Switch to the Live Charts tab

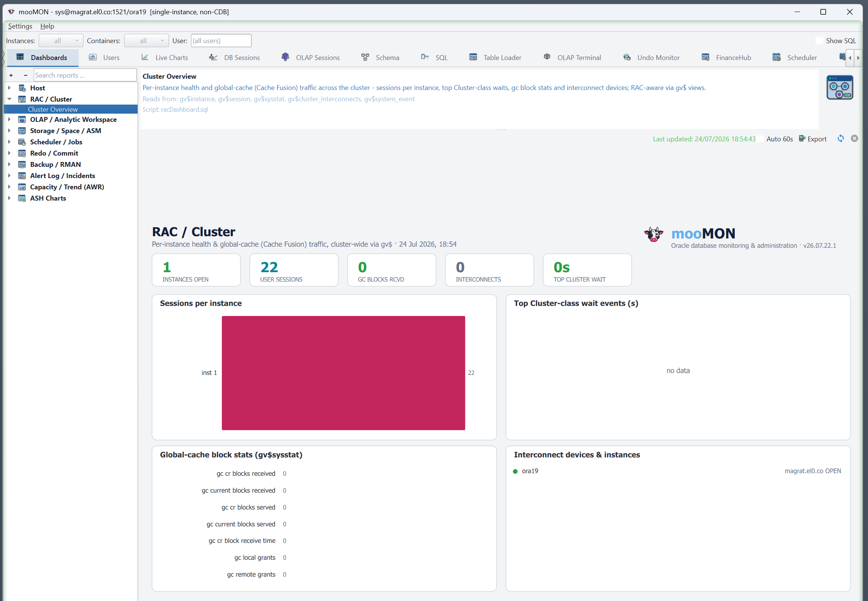click(x=165, y=58)
